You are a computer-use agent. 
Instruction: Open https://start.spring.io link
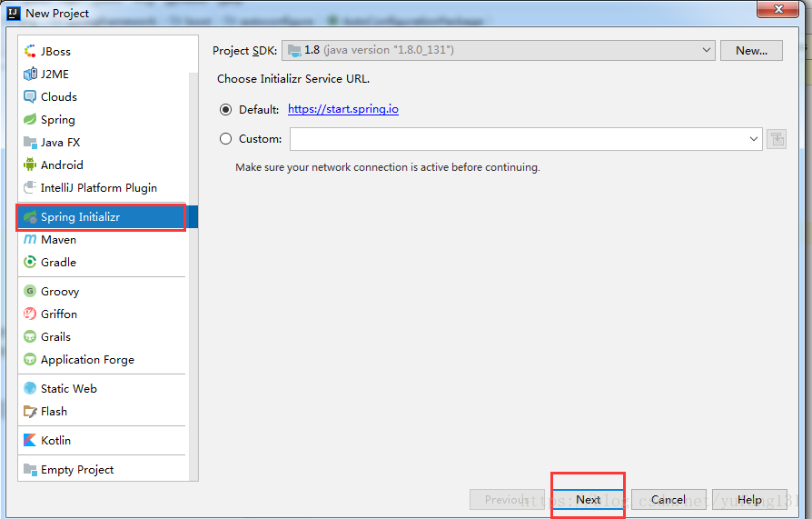tap(342, 109)
